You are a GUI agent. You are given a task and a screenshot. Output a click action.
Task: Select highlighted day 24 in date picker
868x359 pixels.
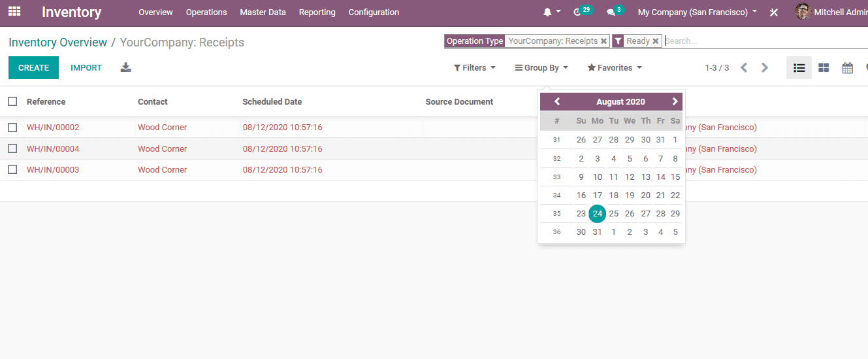pyautogui.click(x=597, y=213)
